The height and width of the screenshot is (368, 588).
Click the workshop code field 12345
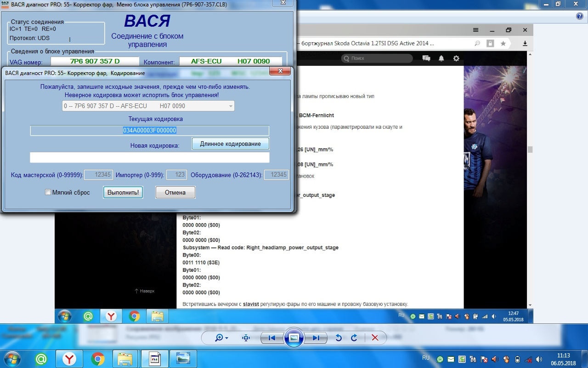tap(98, 175)
